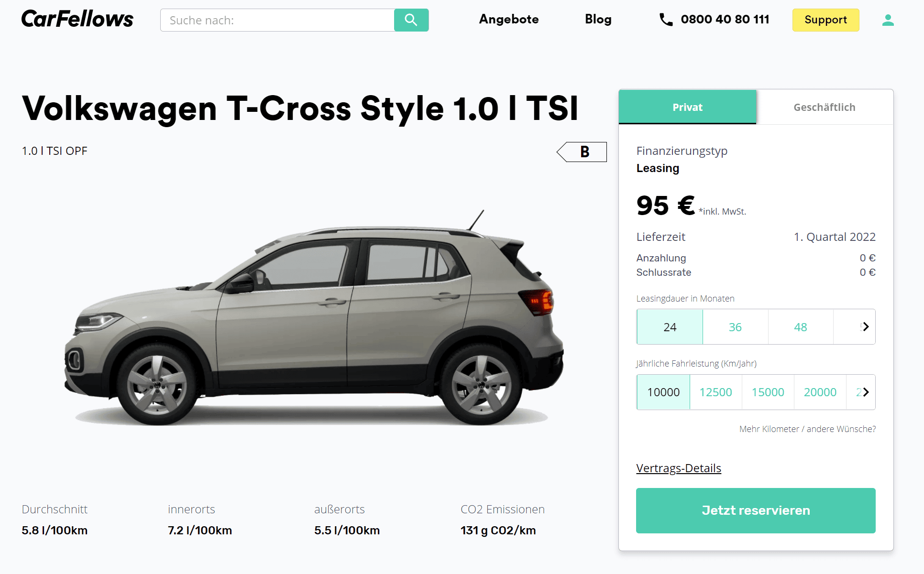Viewport: 924px width, 574px height.
Task: Choose 15000 km per year
Action: click(768, 392)
